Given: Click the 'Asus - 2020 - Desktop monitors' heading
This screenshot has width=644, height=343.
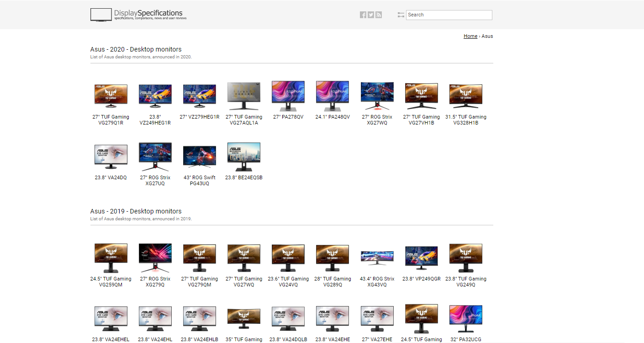Looking at the screenshot, I should point(136,49).
